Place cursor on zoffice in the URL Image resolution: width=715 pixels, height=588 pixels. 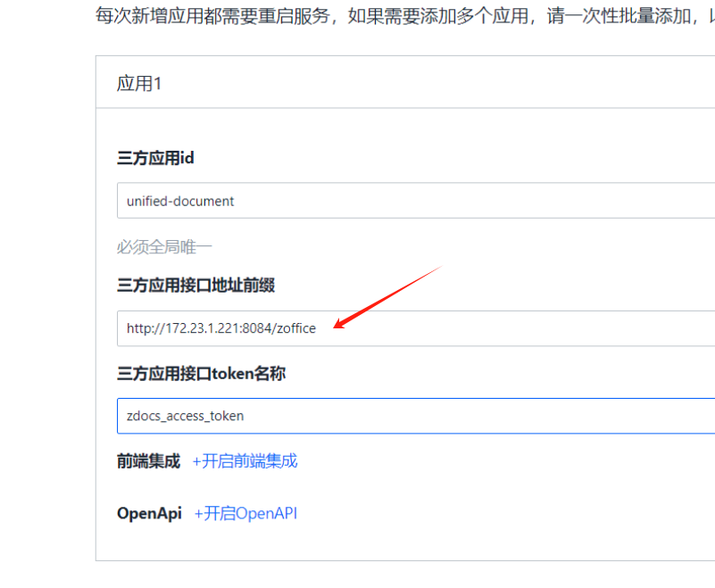click(x=296, y=328)
